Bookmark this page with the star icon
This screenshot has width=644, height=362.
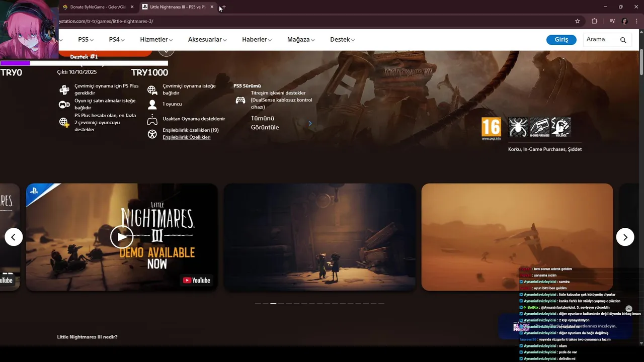pyautogui.click(x=578, y=21)
